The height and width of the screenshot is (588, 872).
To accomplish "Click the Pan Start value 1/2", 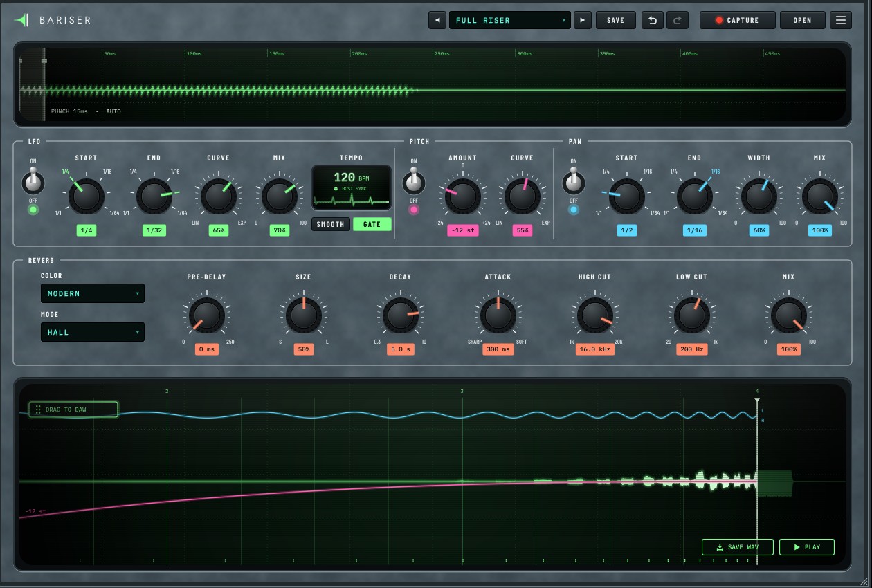I will 626,230.
